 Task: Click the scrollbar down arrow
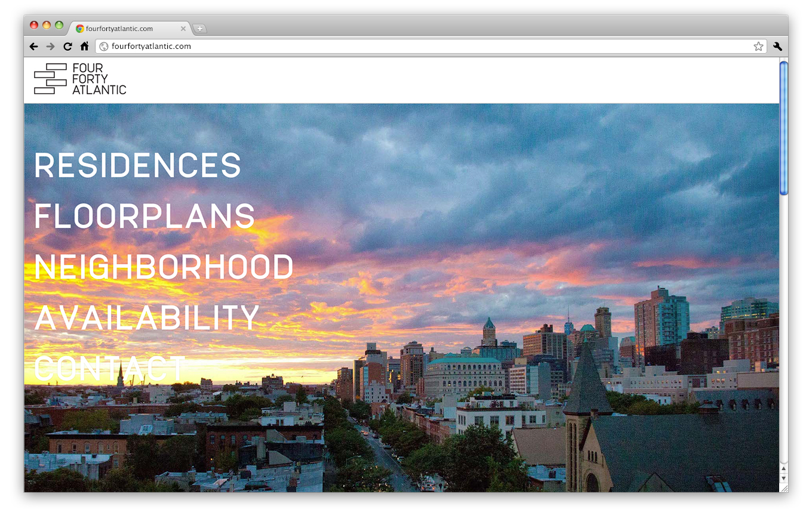point(784,478)
